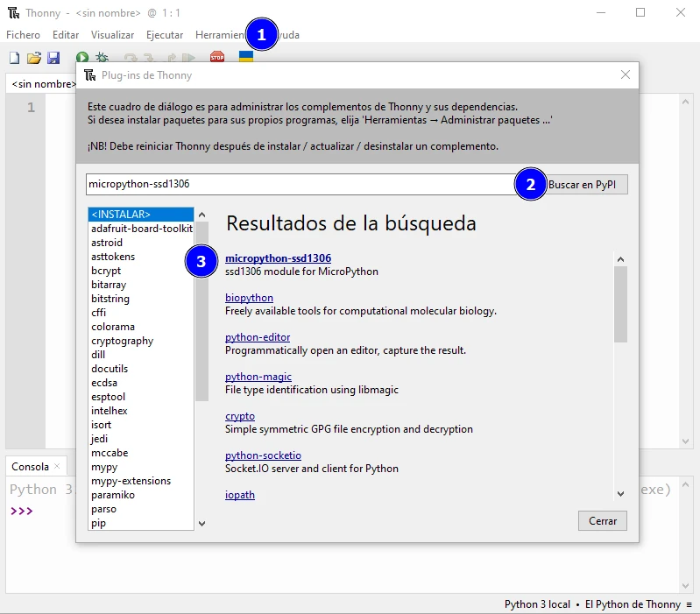Screen dimensions: 700x614
Task: Select colorama in the package list
Action: (x=141, y=327)
